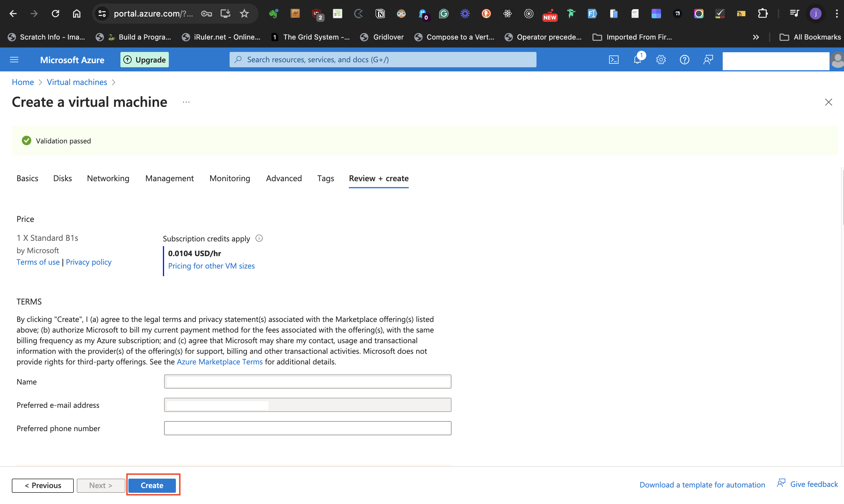The height and width of the screenshot is (504, 844).
Task: Bookmark page with the star icon
Action: pos(244,14)
